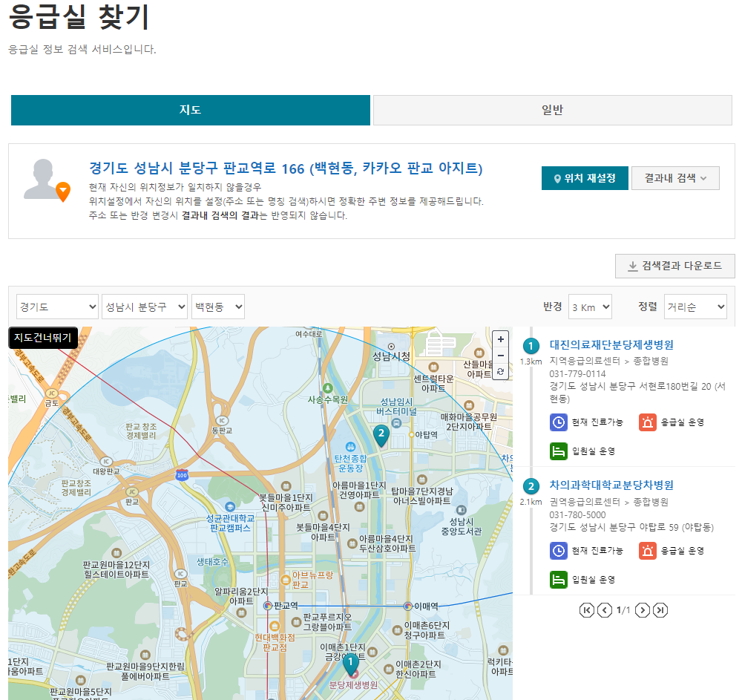The image size is (742, 700).
Task: Select map marker number 1 near 분당제생병원
Action: (x=352, y=661)
